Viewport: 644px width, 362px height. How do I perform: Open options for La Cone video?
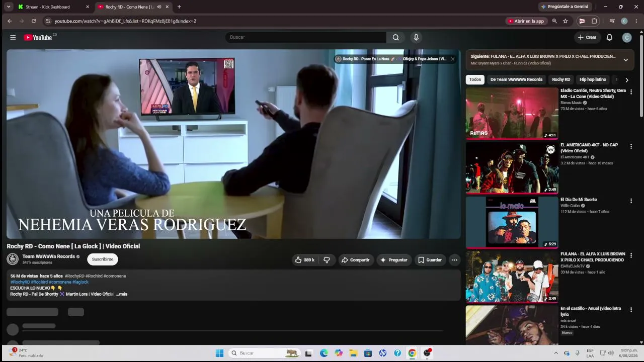631,92
